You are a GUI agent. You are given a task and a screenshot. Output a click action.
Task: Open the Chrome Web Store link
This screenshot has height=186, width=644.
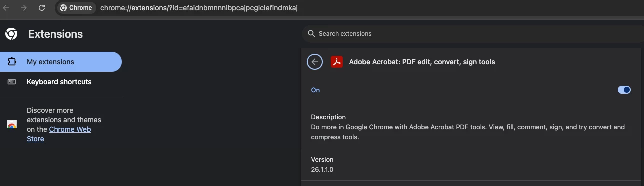[59, 134]
